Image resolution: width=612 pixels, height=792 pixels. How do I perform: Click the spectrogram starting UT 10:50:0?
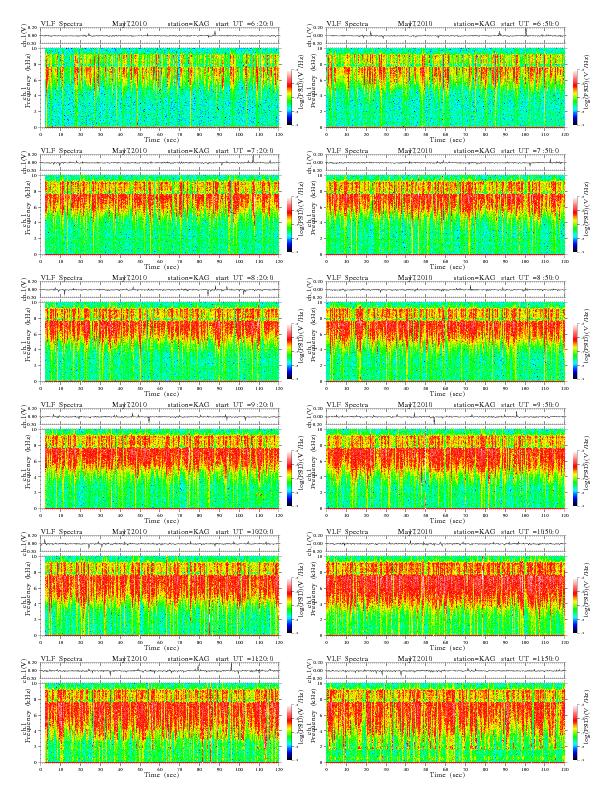pos(445,596)
